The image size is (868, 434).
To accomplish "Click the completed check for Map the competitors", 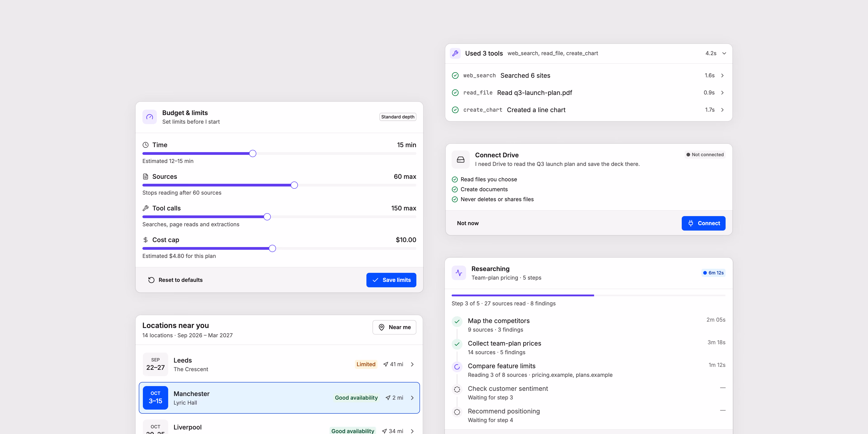I will pyautogui.click(x=457, y=321).
